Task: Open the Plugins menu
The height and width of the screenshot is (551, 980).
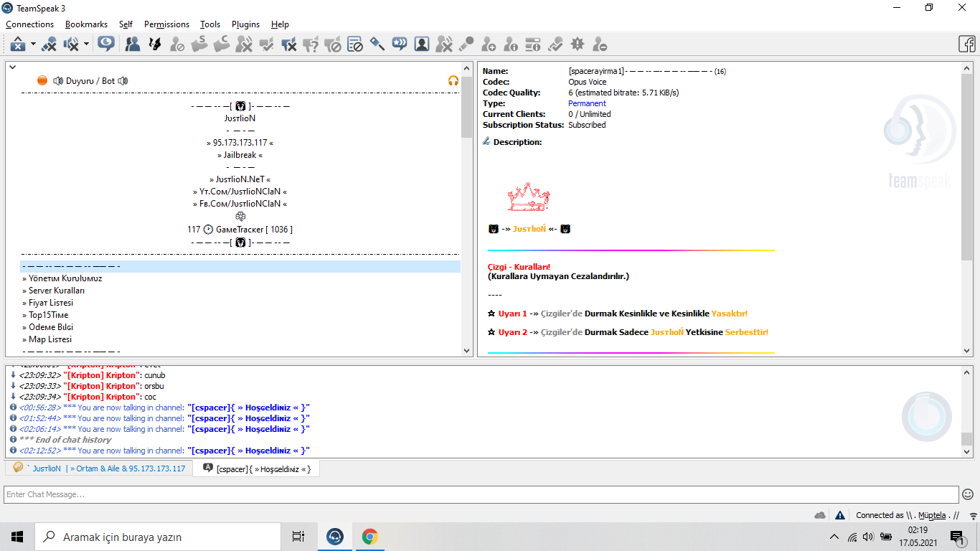Action: (246, 24)
